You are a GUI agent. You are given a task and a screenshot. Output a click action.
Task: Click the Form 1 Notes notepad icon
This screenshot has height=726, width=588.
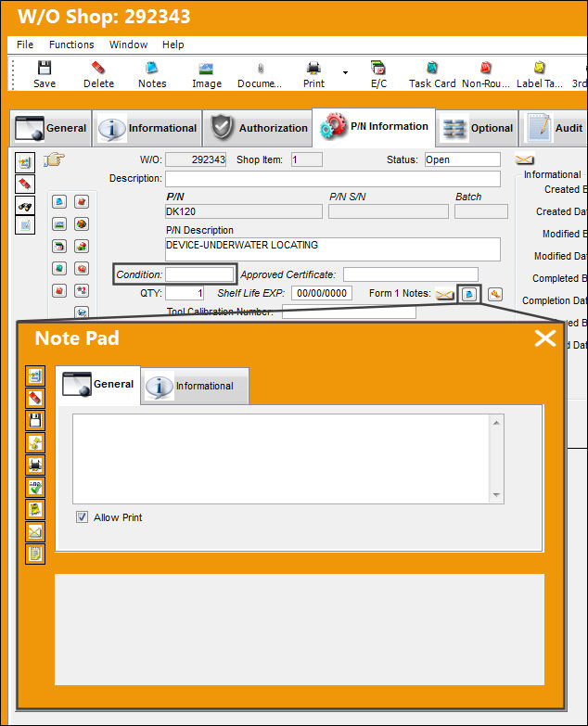[x=469, y=295]
